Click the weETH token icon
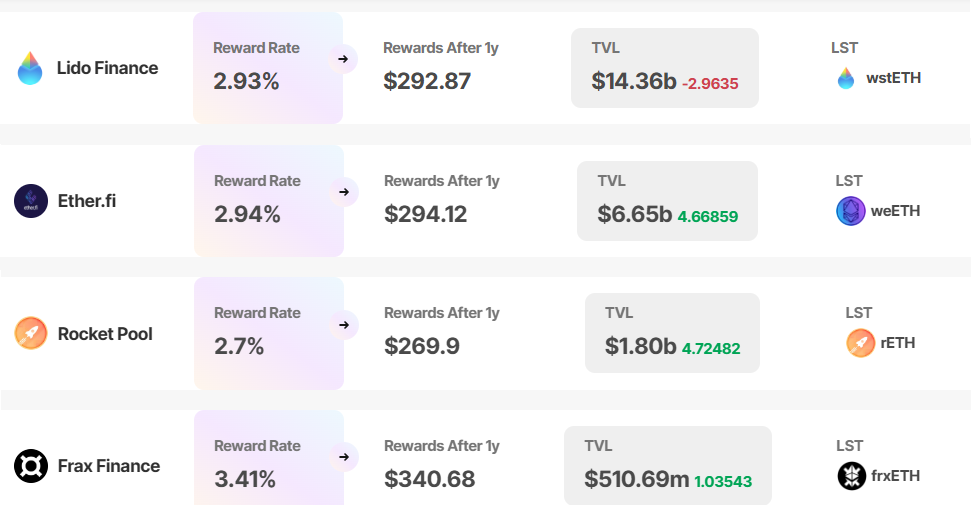The width and height of the screenshot is (972, 513). point(850,211)
